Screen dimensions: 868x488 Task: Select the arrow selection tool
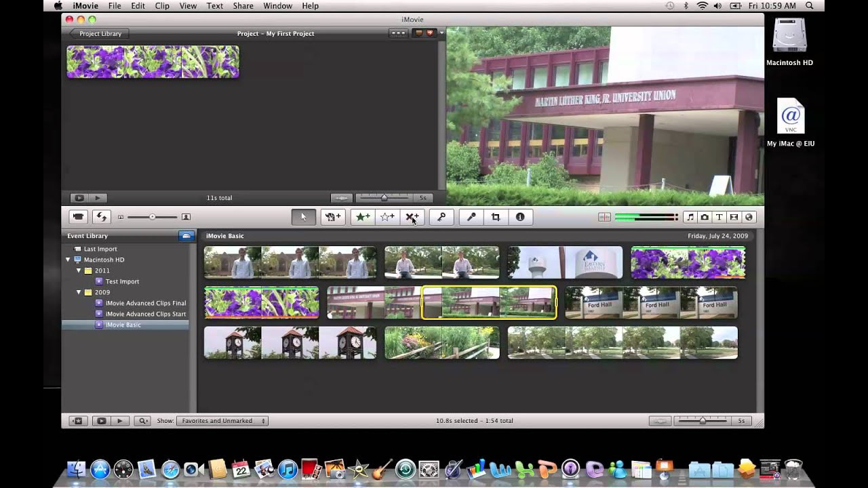pos(304,217)
